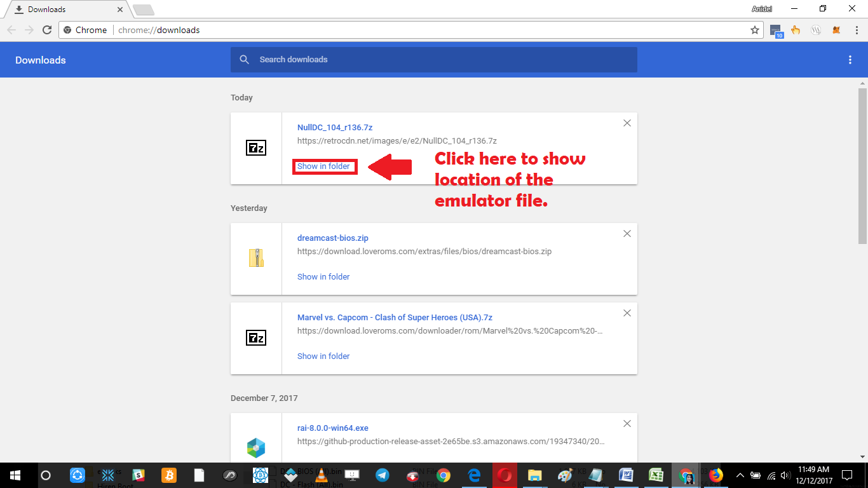Click the battery power icon in system tray
The height and width of the screenshot is (488, 868).
756,475
